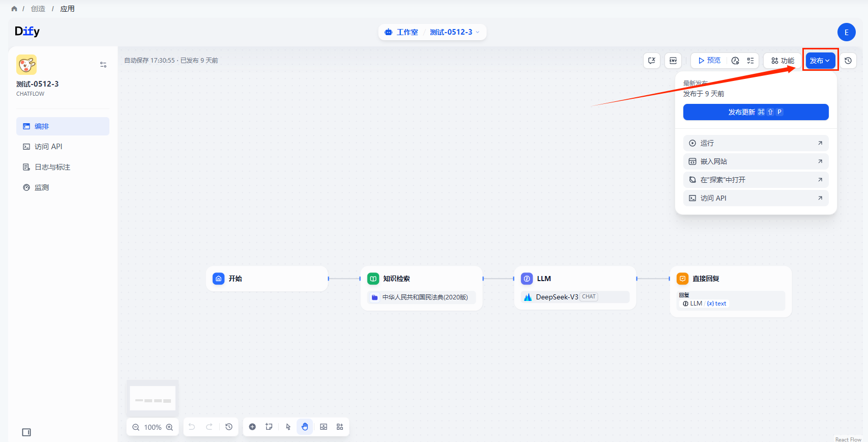Select 嵌入网站 from the publish menu
Image resolution: width=868 pixels, height=442 pixels.
point(756,161)
